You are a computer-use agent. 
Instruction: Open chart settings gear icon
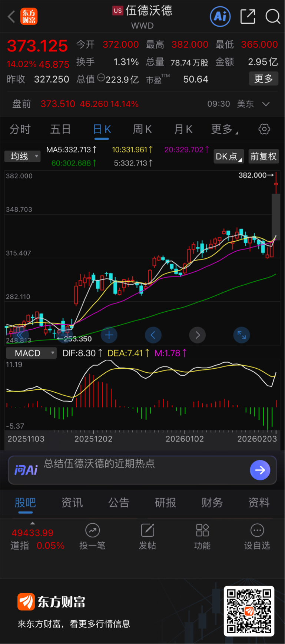(x=264, y=129)
